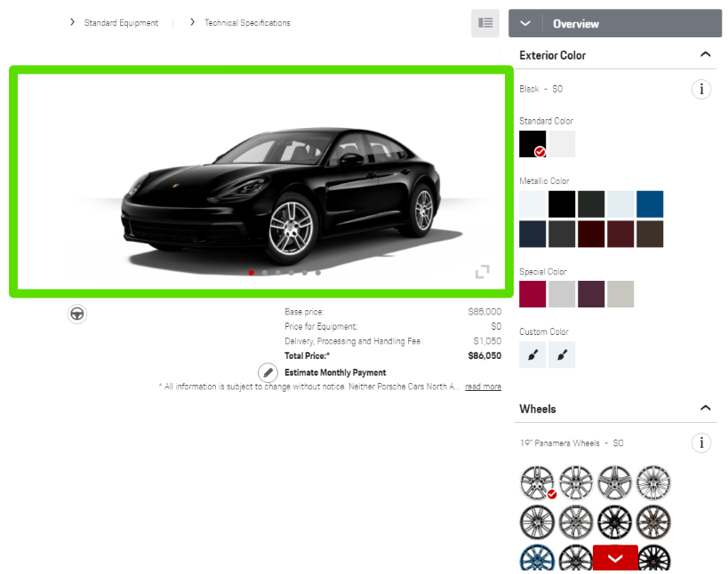Image resolution: width=728 pixels, height=574 pixels.
Task: Click the pencil icon beside Estimate Monthly Payment
Action: pos(268,373)
